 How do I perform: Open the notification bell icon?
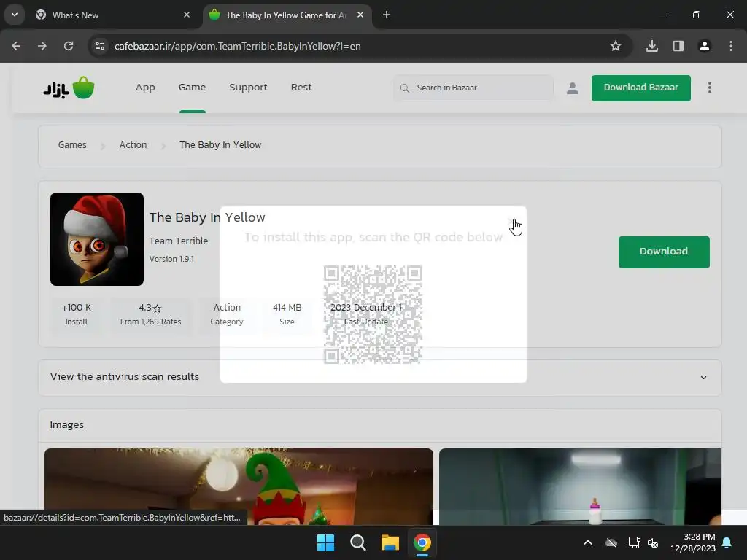727,542
